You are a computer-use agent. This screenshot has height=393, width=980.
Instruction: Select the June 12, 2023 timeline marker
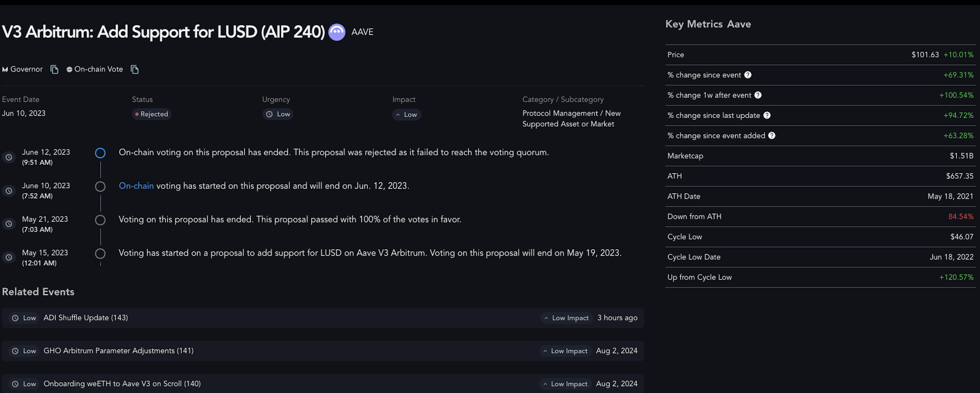pyautogui.click(x=100, y=153)
